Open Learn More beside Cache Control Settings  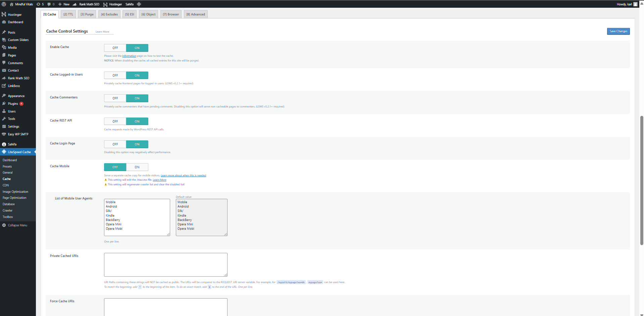point(102,32)
